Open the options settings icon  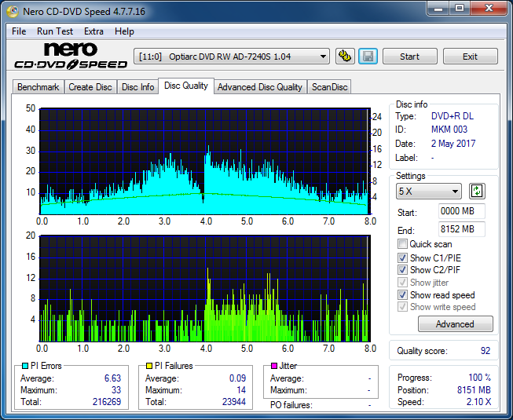click(x=345, y=57)
